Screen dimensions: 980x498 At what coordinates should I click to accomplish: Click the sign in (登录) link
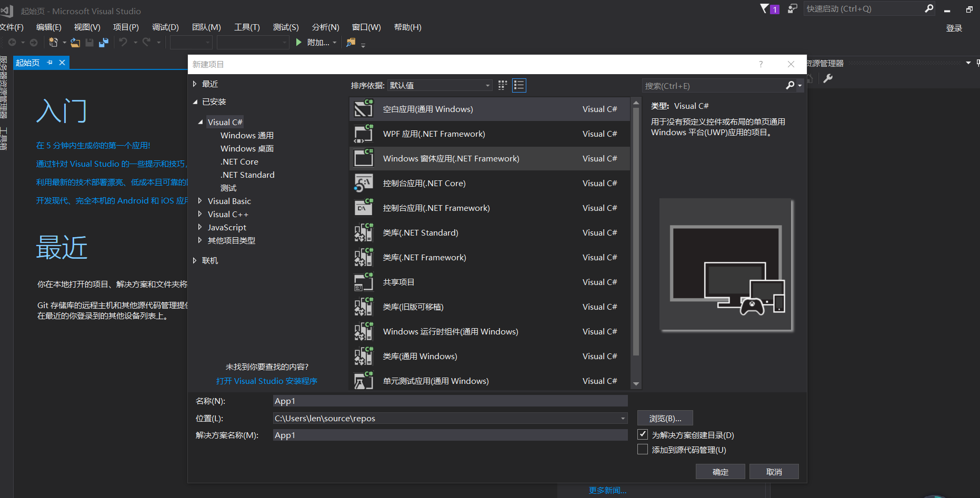point(954,28)
